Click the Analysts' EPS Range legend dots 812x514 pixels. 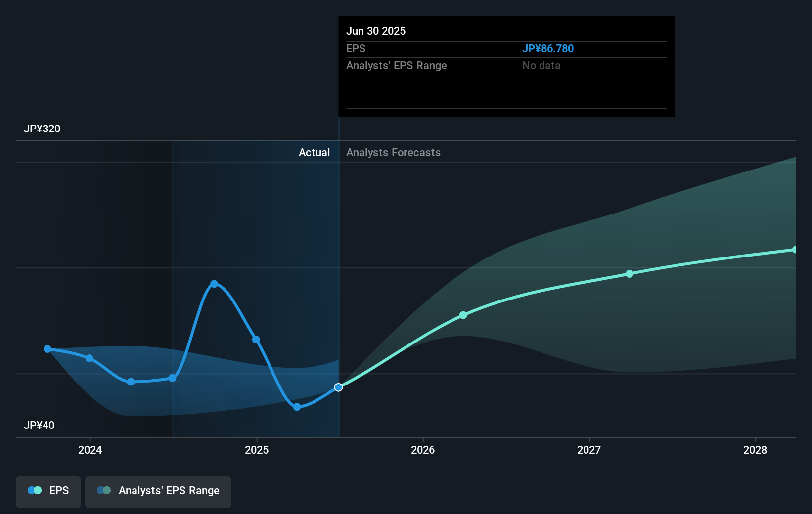[104, 490]
